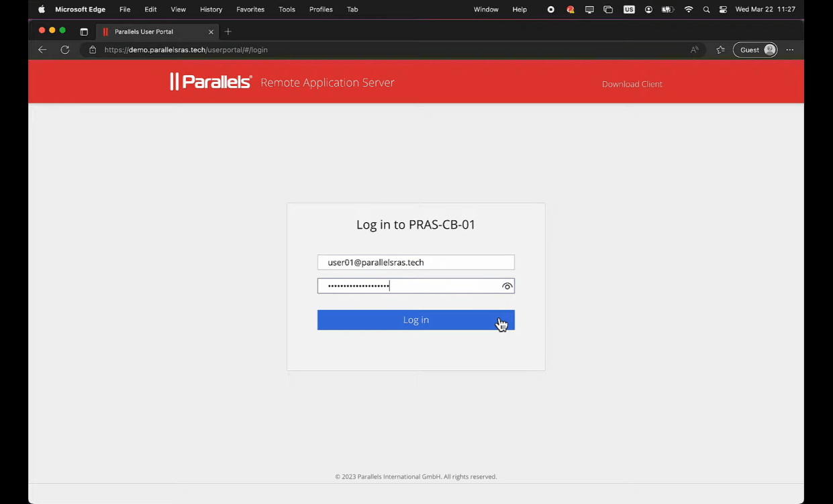Click the Parallels logo in header
The height and width of the screenshot is (504, 833).
coord(211,82)
